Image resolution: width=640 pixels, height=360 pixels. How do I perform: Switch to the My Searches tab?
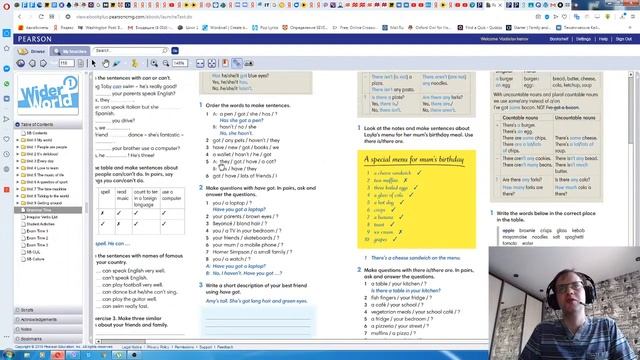70,51
